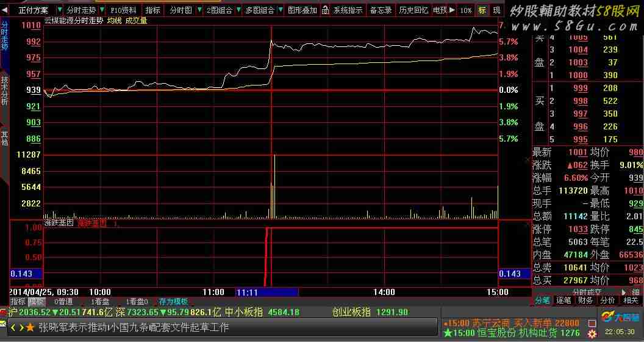
Task: Click the mail envelope icon at bottom left
Action: tap(3, 324)
